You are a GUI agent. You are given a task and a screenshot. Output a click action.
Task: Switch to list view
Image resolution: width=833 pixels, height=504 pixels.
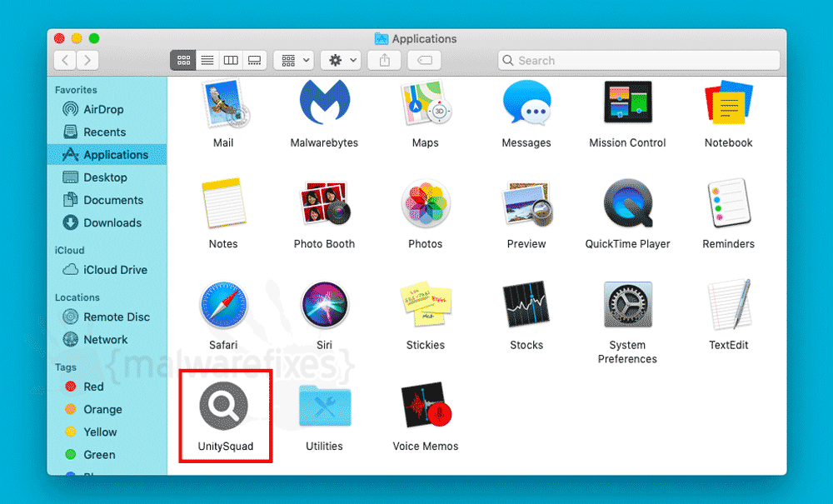[207, 61]
